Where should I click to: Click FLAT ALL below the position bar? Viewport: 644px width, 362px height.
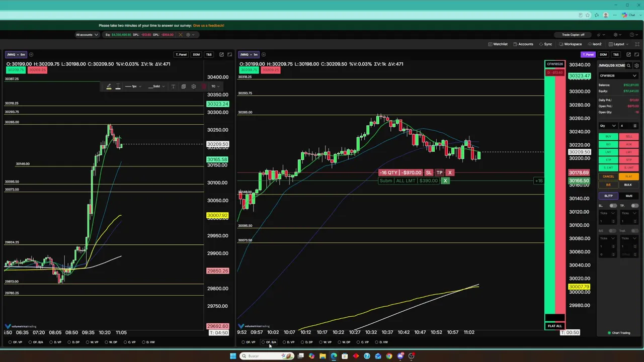pos(554,326)
